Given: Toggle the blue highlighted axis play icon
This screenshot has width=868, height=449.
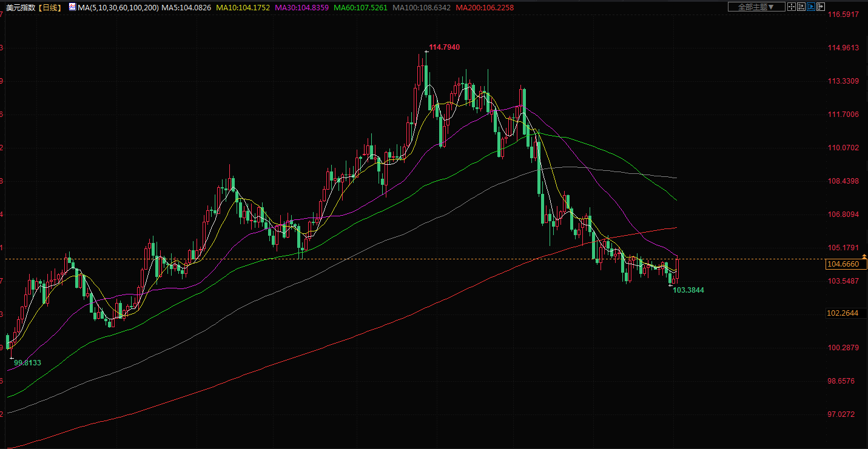Looking at the screenshot, I should (x=811, y=7).
